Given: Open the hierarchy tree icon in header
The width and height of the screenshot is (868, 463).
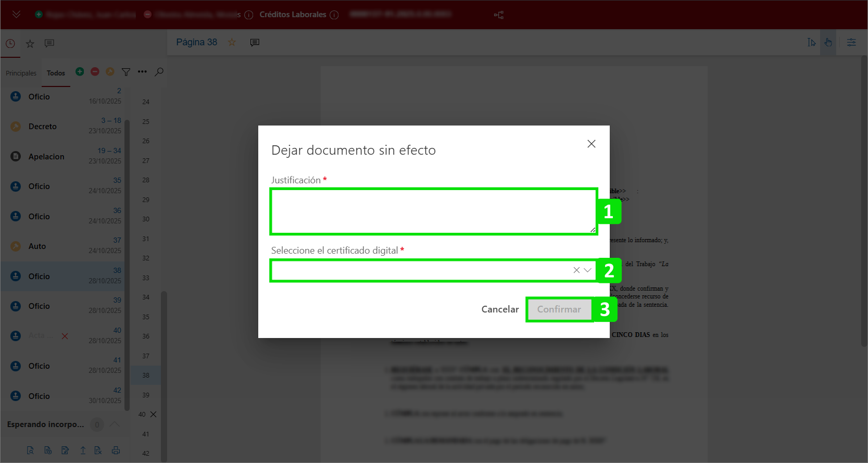Looking at the screenshot, I should pyautogui.click(x=498, y=15).
